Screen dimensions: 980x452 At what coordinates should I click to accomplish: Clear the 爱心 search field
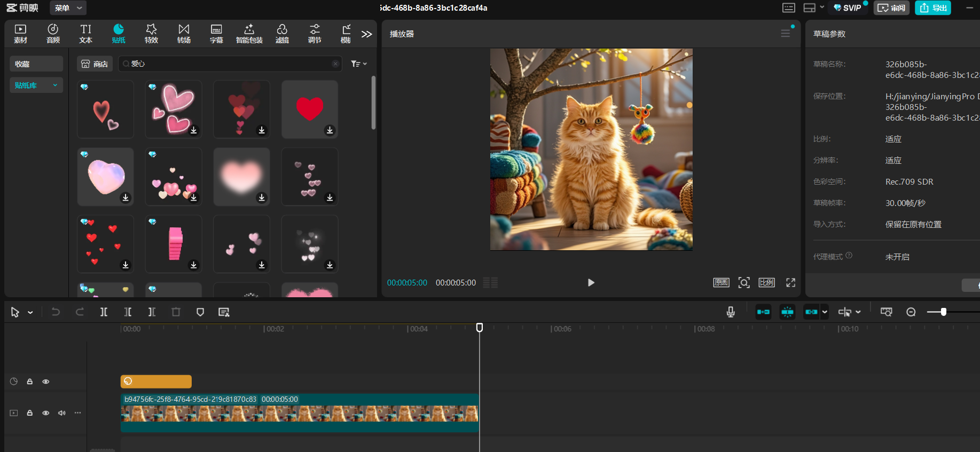[x=335, y=64]
